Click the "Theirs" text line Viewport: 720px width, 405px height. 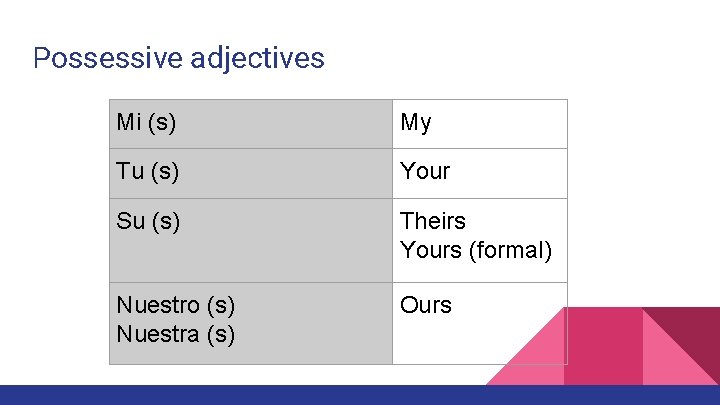click(x=433, y=221)
